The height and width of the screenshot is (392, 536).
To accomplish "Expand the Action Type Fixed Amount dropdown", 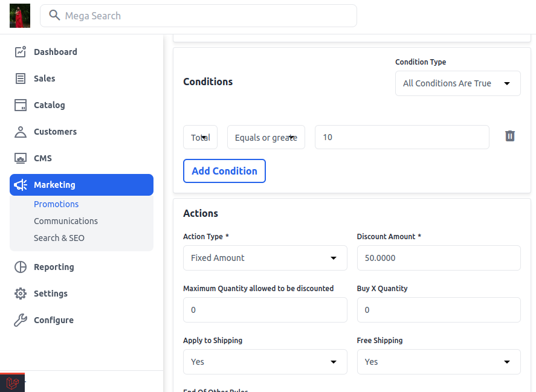I will point(265,258).
